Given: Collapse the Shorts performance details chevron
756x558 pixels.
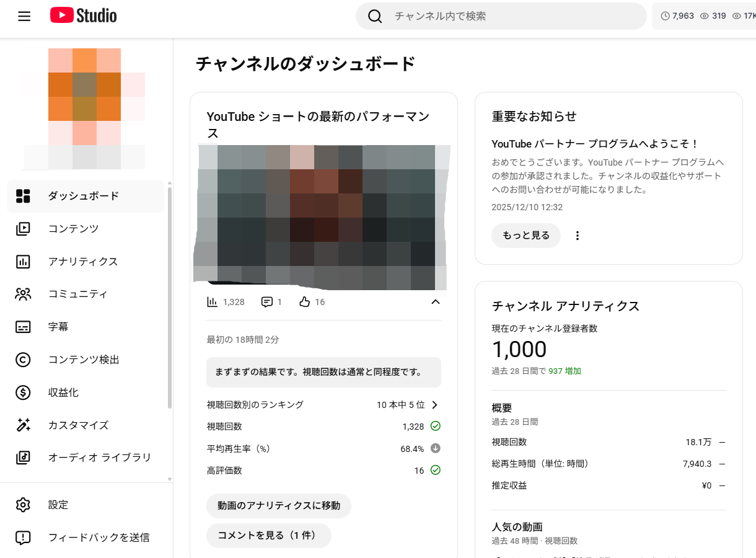Looking at the screenshot, I should [x=436, y=302].
